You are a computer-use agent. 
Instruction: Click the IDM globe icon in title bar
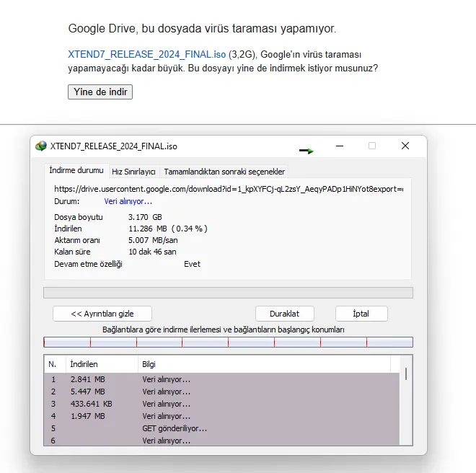pyautogui.click(x=41, y=146)
